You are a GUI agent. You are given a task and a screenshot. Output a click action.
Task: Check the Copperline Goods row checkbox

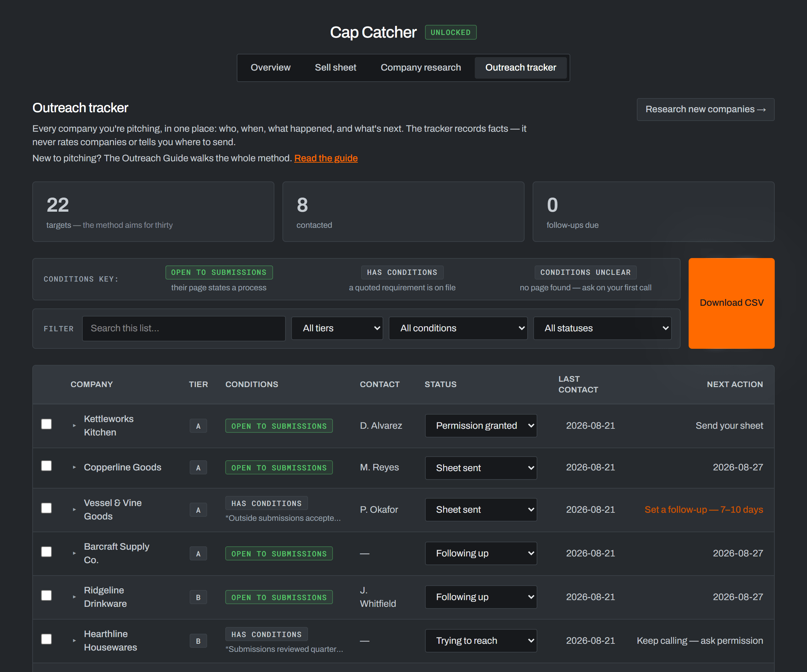(46, 466)
